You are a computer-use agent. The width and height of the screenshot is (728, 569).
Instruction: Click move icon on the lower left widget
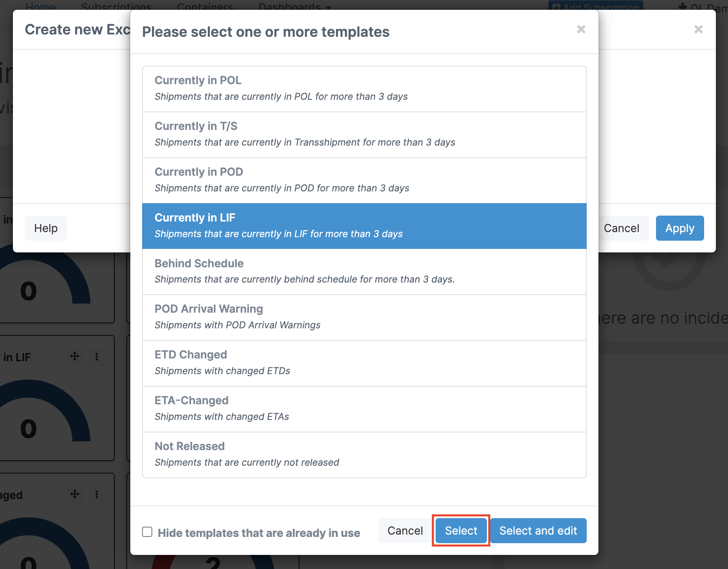click(x=75, y=494)
